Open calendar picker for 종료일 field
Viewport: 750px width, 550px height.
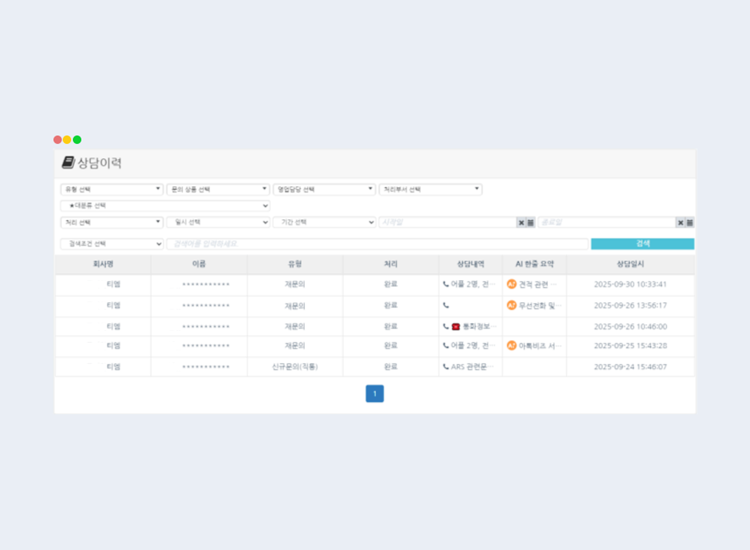[690, 223]
